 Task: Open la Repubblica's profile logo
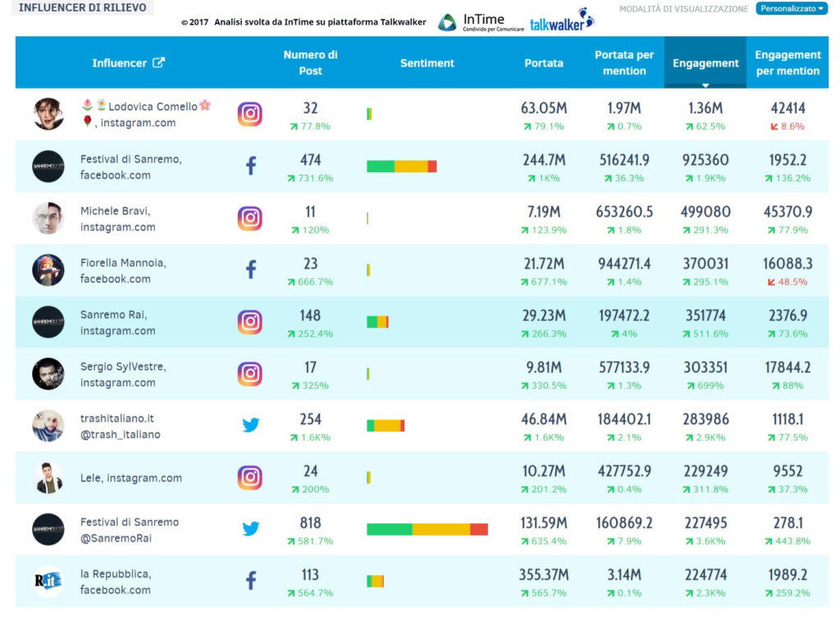(48, 582)
